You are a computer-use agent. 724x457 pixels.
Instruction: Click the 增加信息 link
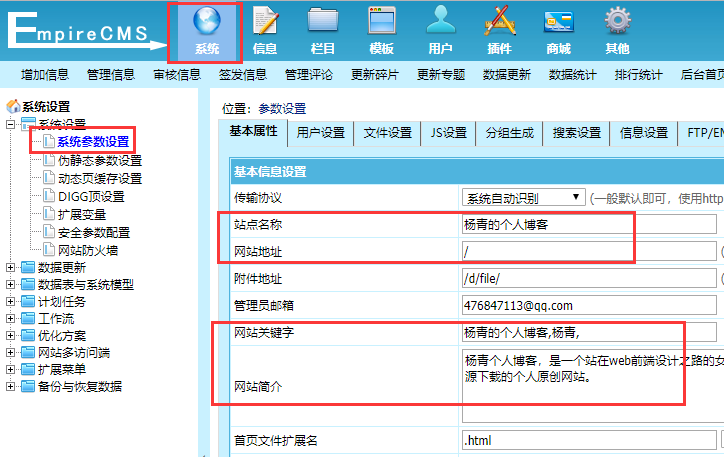(x=45, y=74)
